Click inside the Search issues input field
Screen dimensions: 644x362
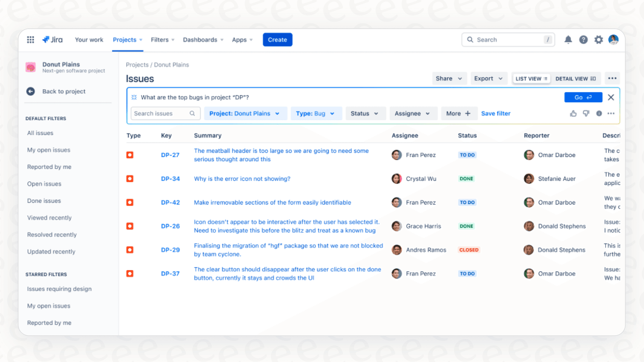161,113
